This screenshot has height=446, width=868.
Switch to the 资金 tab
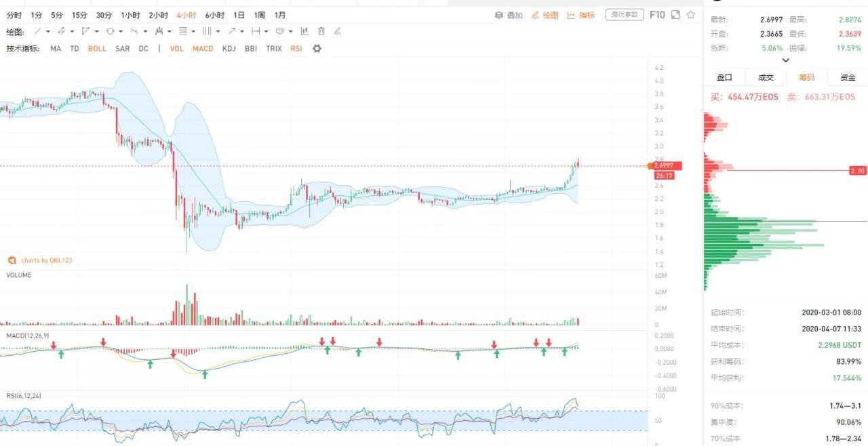[x=848, y=77]
